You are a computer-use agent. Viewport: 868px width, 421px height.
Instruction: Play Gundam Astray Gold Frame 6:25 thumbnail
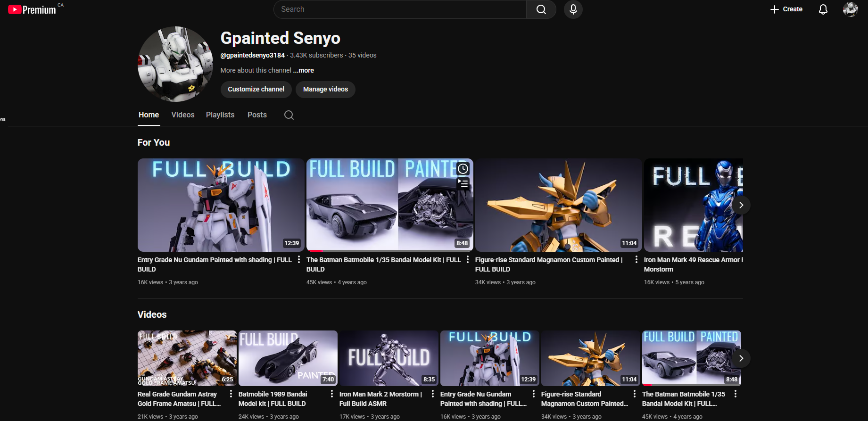point(187,358)
